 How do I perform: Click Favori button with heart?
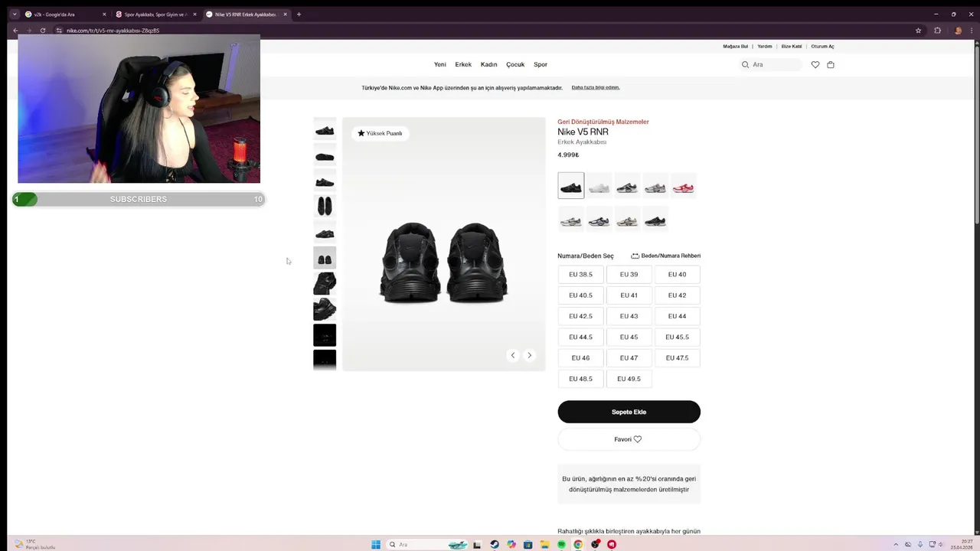[x=629, y=439]
